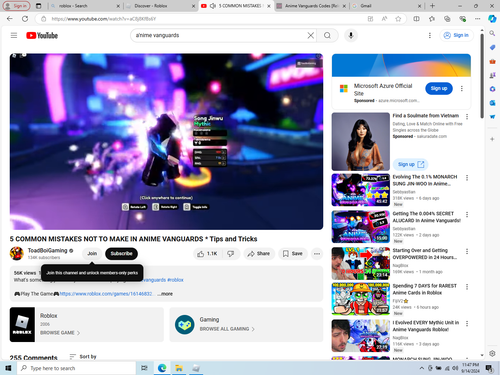Join the ToadBoiGaming channel membership
Screen dimensions: 500x375
(x=92, y=254)
